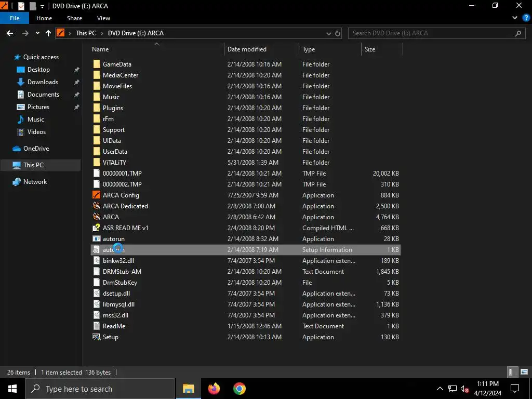The height and width of the screenshot is (399, 532).
Task: Open the File menu
Action: point(15,18)
